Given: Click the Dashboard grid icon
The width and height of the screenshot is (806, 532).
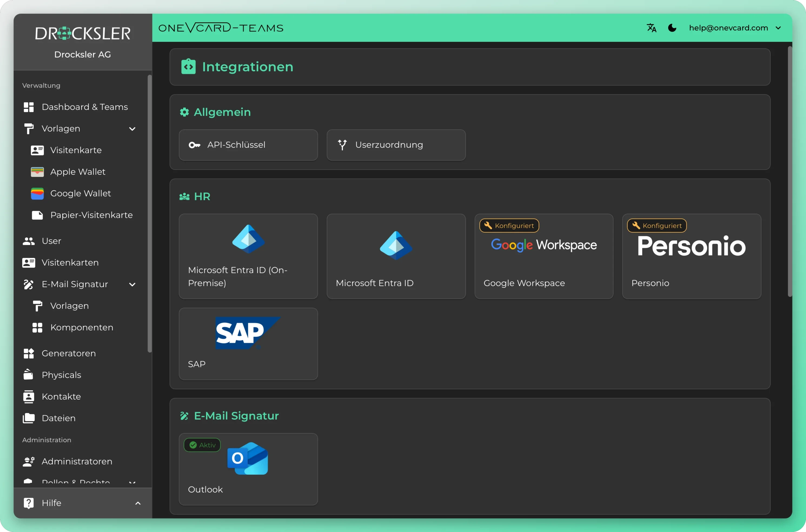Looking at the screenshot, I should 28,107.
